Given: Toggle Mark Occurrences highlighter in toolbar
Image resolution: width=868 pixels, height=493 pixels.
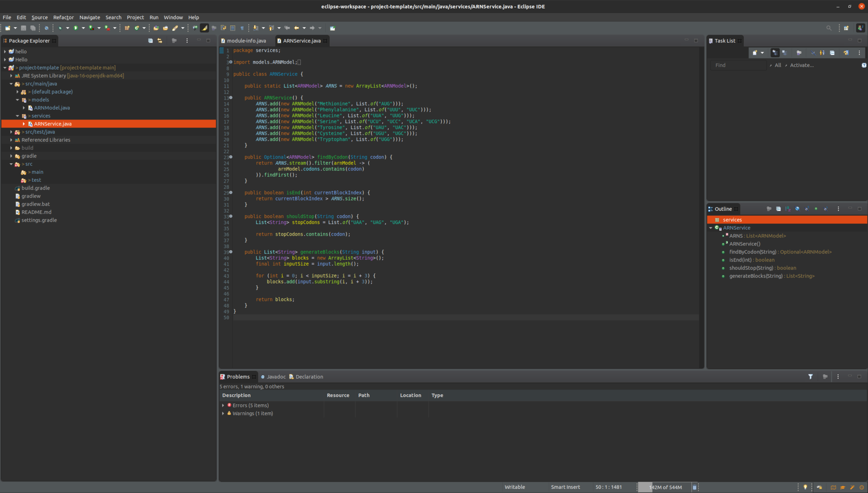Looking at the screenshot, I should click(204, 28).
